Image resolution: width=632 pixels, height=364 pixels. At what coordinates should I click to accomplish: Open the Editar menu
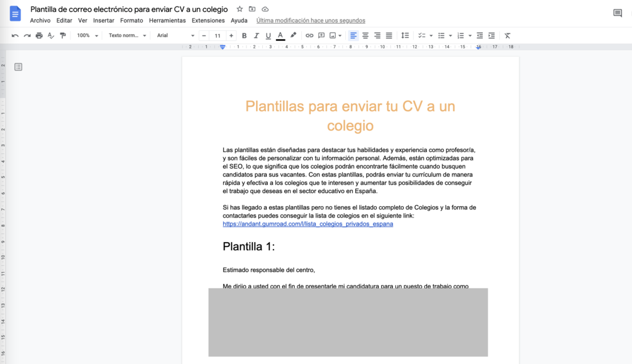[64, 21]
